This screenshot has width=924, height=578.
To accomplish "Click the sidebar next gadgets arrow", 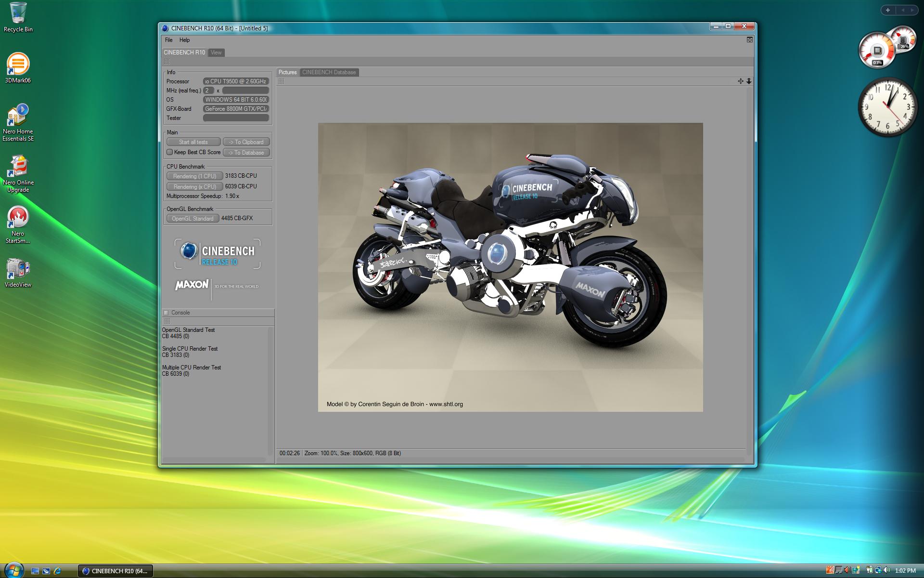I will (912, 10).
